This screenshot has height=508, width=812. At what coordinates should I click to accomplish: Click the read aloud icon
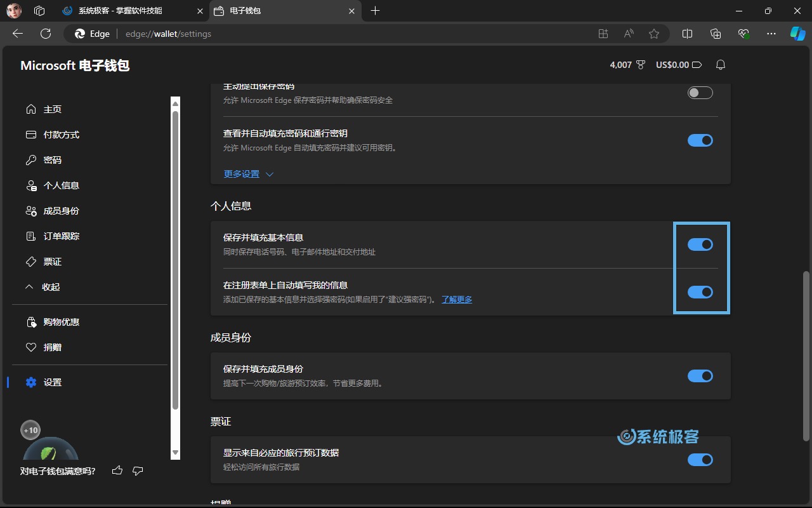click(629, 34)
